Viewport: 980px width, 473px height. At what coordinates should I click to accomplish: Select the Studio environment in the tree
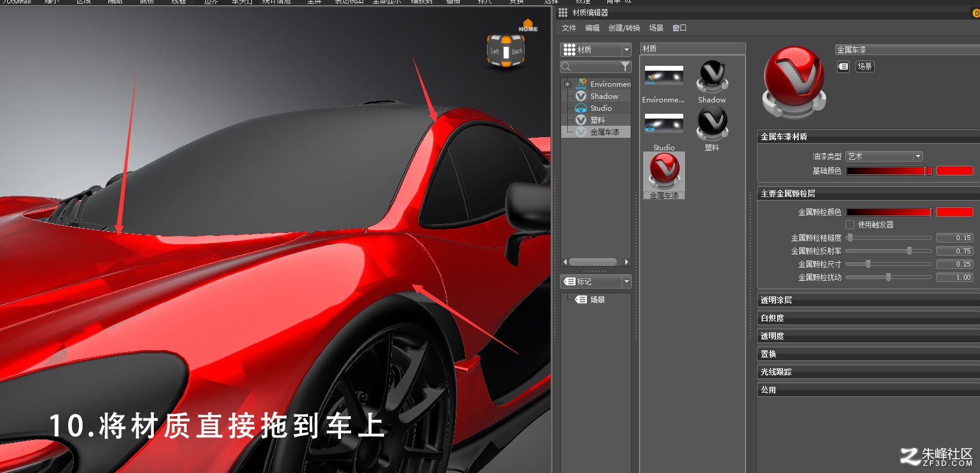[x=601, y=108]
